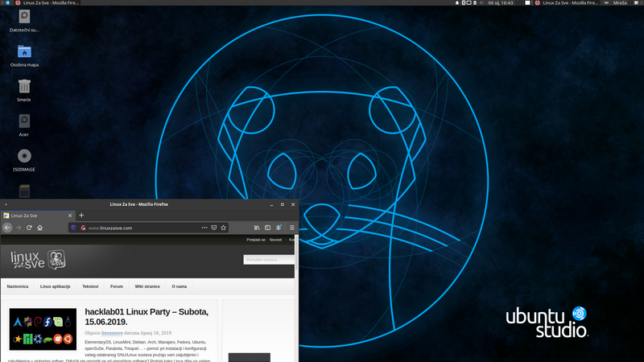Click the linuxzasve author link
Image resolution: width=644 pixels, height=362 pixels.
pyautogui.click(x=112, y=333)
